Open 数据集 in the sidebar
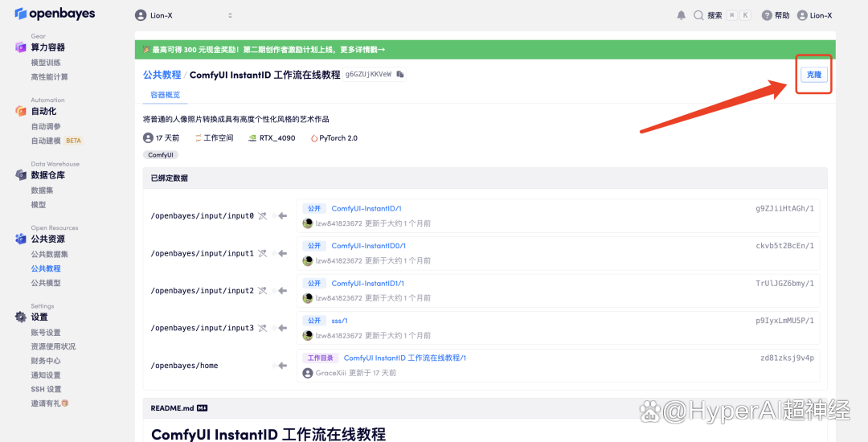This screenshot has height=442, width=868. pyautogui.click(x=42, y=190)
